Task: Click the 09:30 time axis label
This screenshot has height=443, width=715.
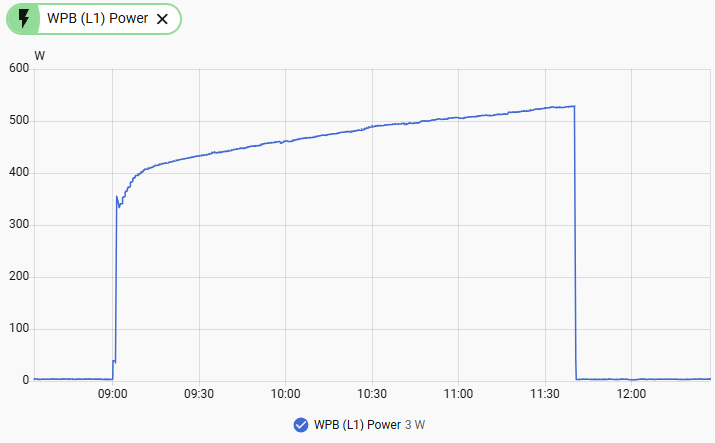Action: pyautogui.click(x=199, y=394)
